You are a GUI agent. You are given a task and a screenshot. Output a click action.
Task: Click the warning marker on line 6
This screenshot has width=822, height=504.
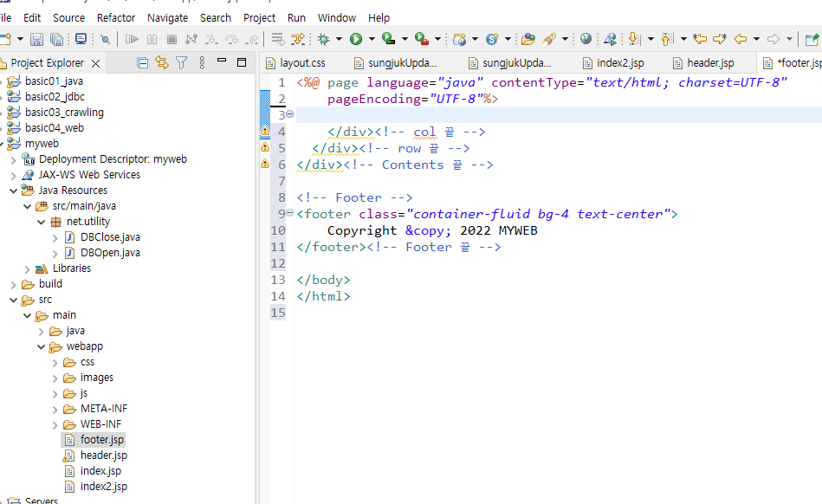coord(265,164)
